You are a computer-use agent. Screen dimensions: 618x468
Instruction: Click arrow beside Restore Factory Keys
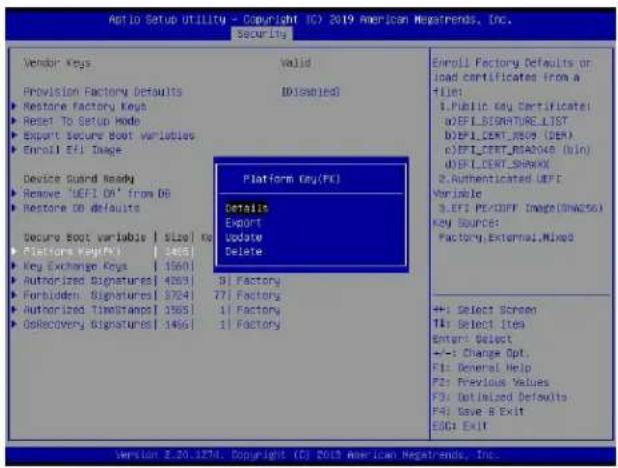pos(15,106)
